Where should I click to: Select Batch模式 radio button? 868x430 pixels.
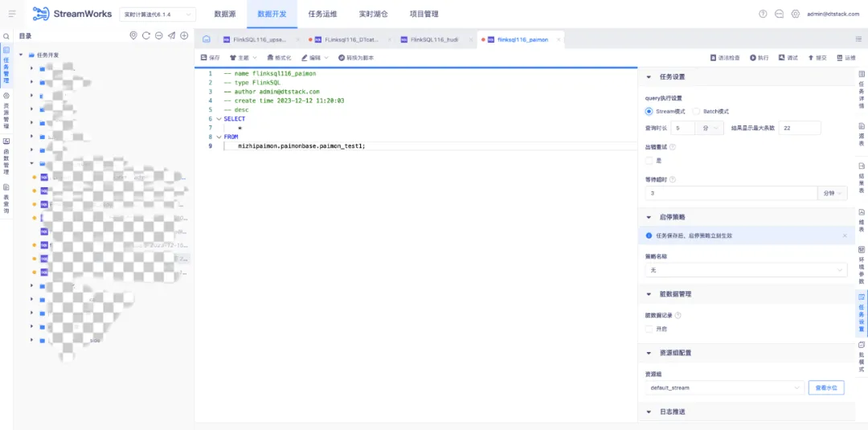click(x=696, y=111)
